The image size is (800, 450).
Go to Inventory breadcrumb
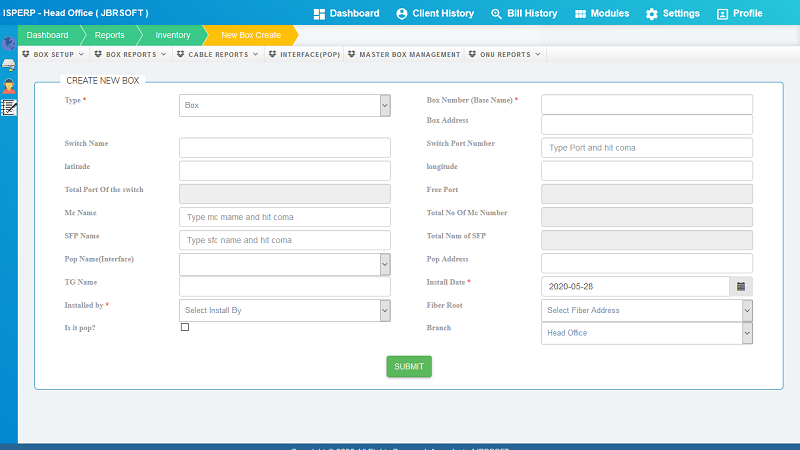[x=172, y=35]
